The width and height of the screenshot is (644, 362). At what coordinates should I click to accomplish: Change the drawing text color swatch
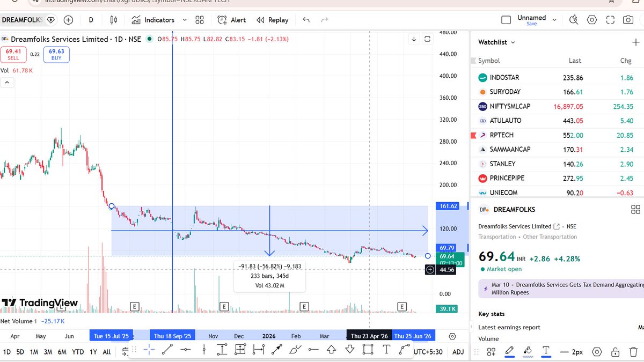(546, 351)
